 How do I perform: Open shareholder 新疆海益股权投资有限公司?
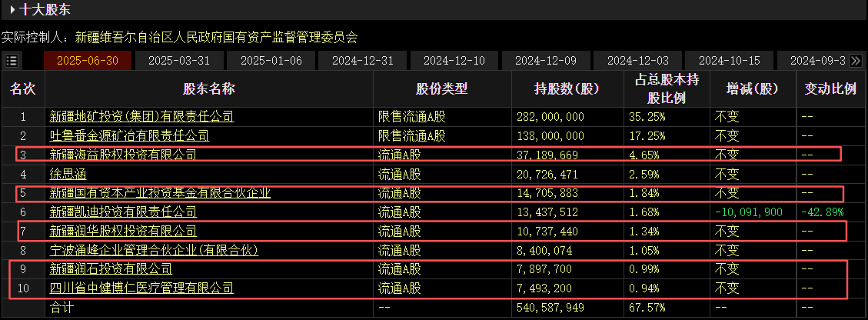(123, 155)
